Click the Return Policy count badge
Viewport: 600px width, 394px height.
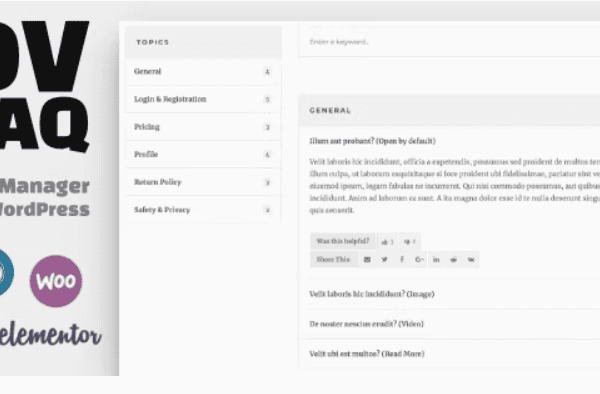click(x=267, y=182)
